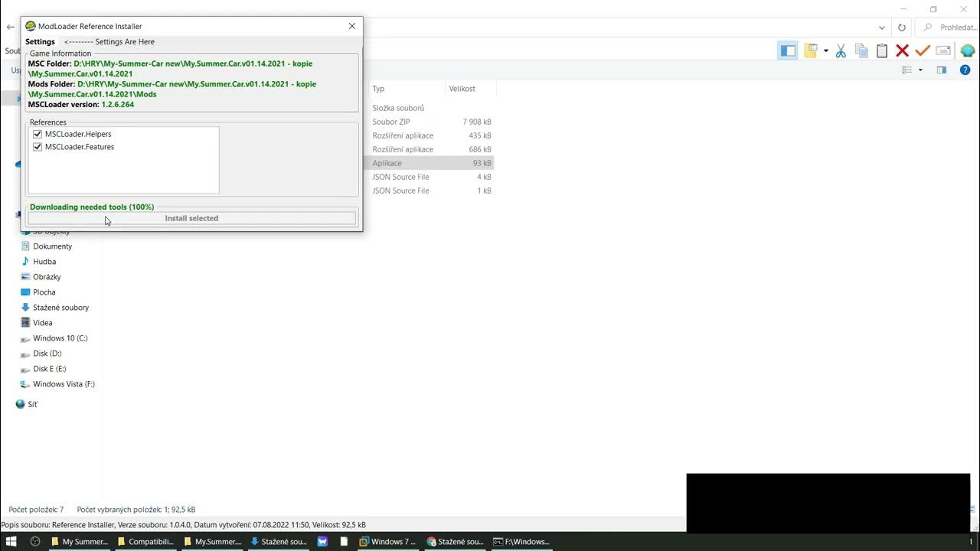This screenshot has height=551, width=980.
Task: Open the Settings menu in the installer
Action: coord(40,42)
